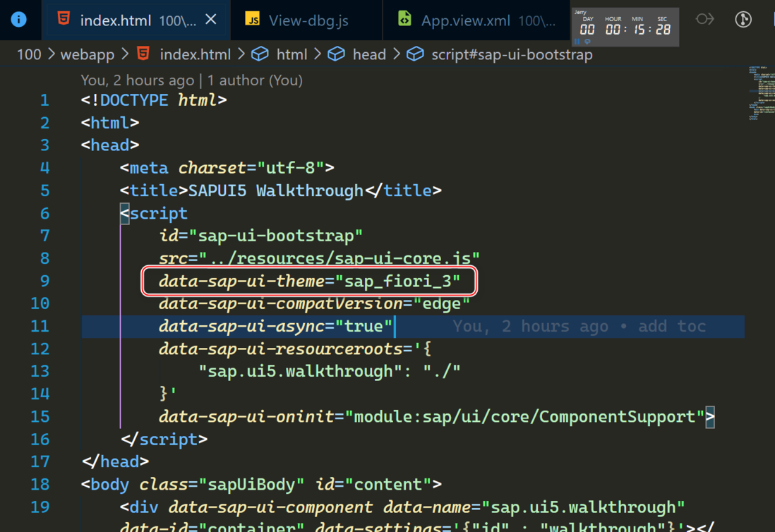775x532 pixels.
Task: Click the XML file icon on App.view.xml tab
Action: pyautogui.click(x=405, y=19)
